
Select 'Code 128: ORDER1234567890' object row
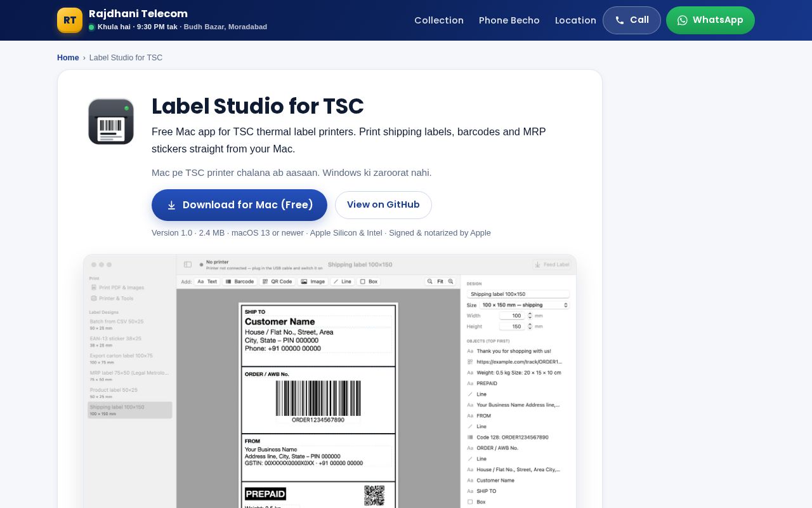(x=518, y=438)
